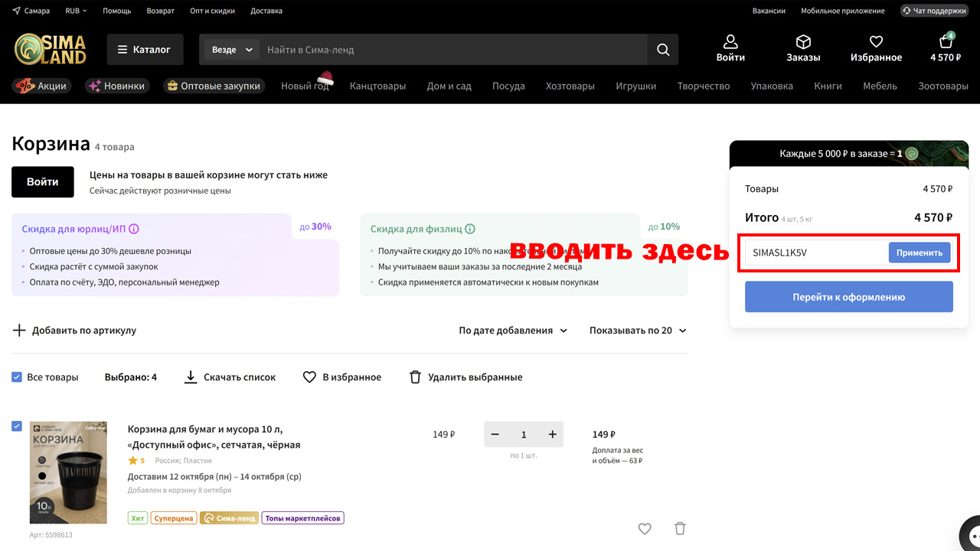Open the Каталог menu
This screenshot has height=551, width=980.
tap(145, 50)
